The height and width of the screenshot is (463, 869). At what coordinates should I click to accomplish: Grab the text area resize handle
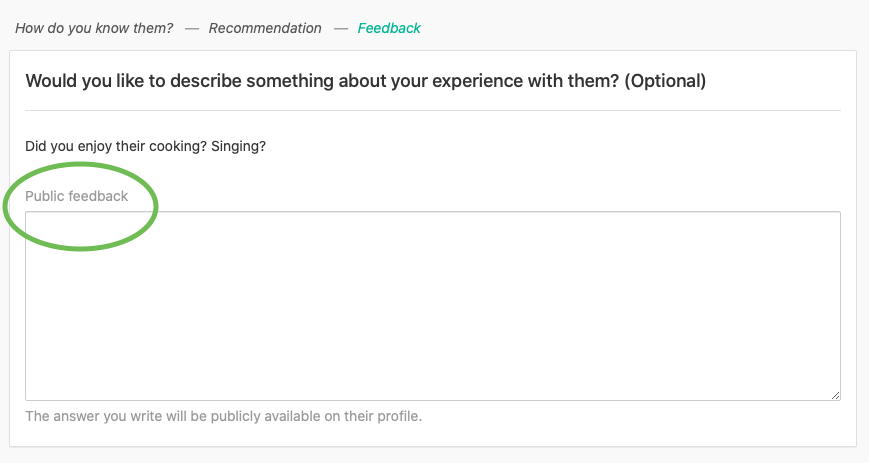coord(835,395)
